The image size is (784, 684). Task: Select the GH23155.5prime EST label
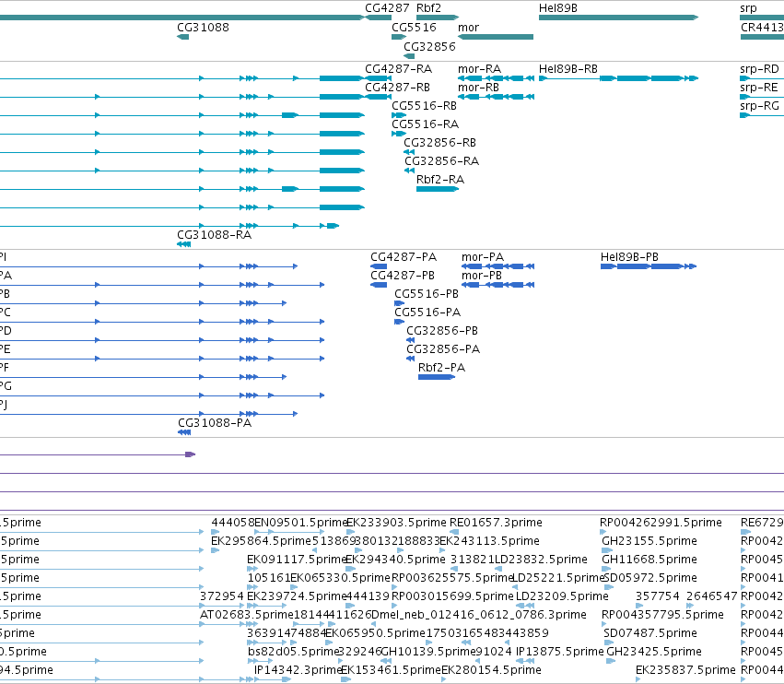point(649,541)
